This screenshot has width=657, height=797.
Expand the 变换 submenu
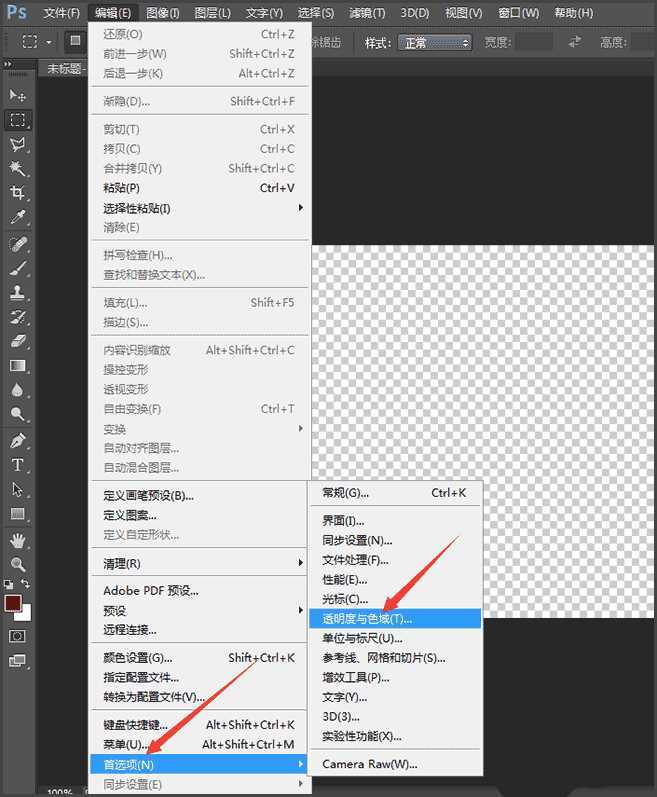(199, 428)
